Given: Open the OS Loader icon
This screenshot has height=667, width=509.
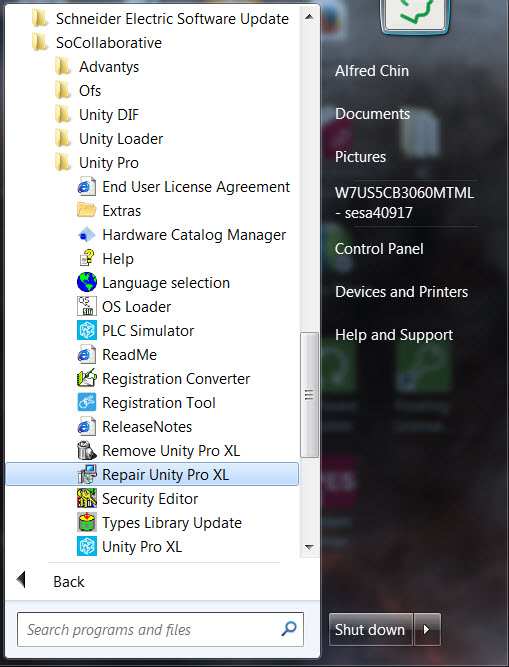Looking at the screenshot, I should (87, 306).
